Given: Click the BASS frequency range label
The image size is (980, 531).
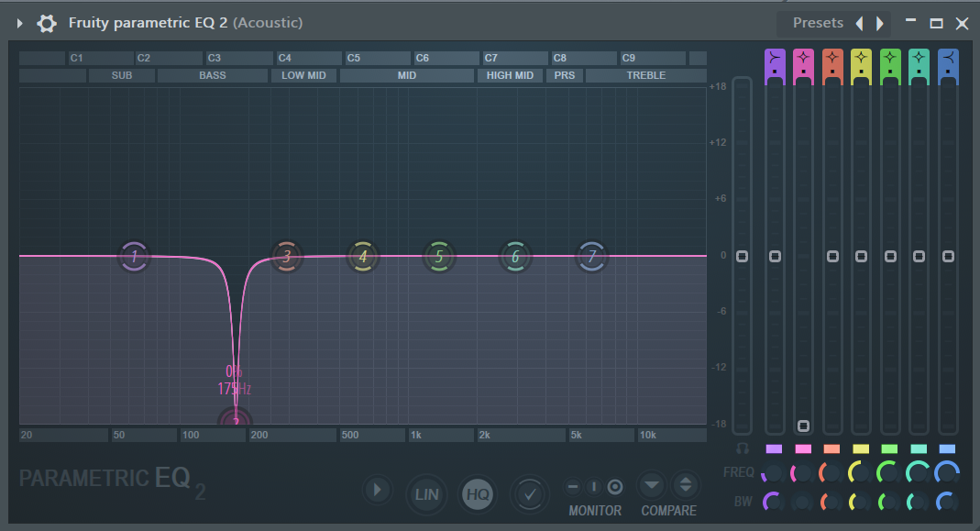Looking at the screenshot, I should click(x=213, y=75).
